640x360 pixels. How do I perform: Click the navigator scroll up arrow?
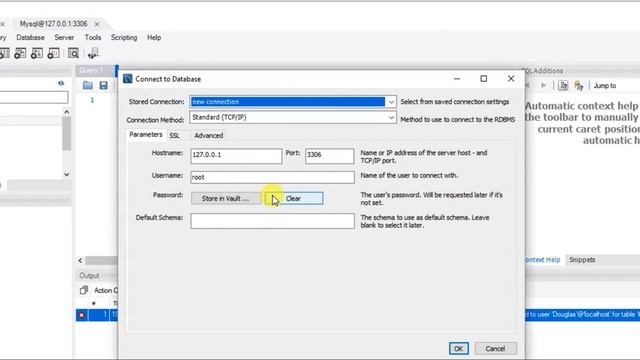tap(67, 112)
